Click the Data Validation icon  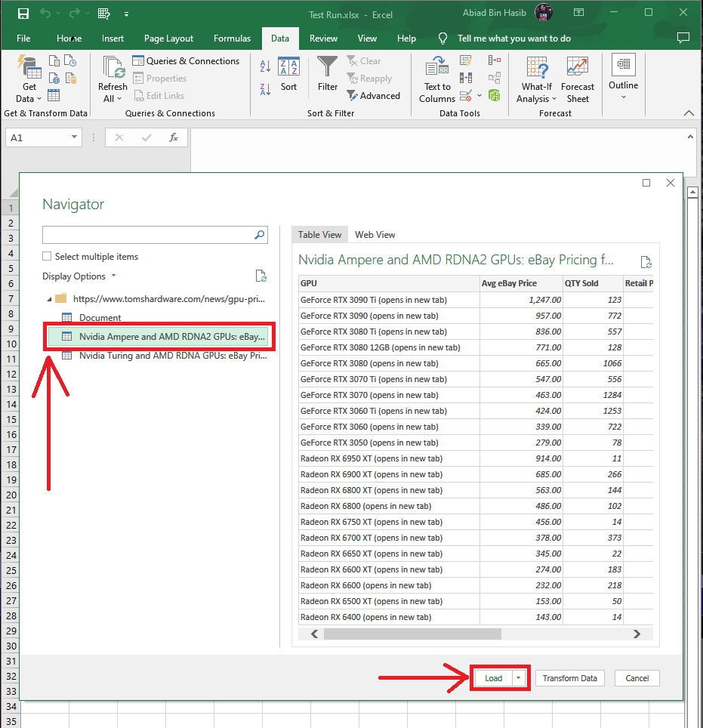pyautogui.click(x=466, y=96)
